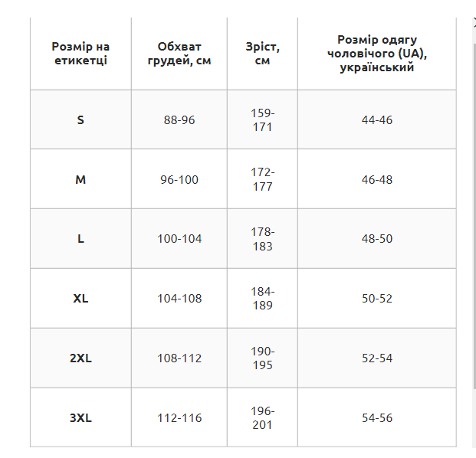Click the 'Обхват грудей, см' column header

[179, 54]
